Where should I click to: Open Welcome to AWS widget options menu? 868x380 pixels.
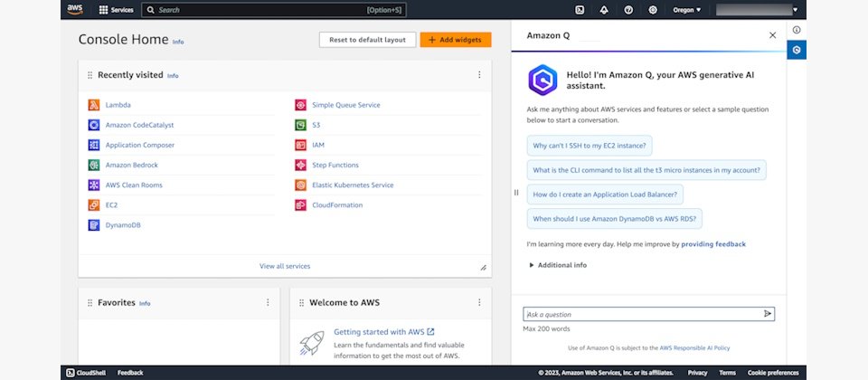[x=479, y=302]
